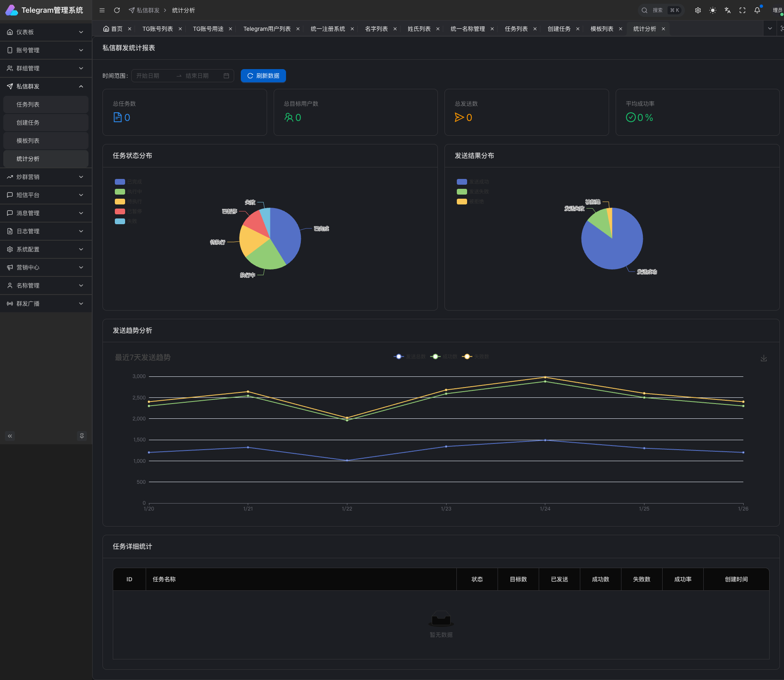Switch theme using the sun icon
784x680 pixels.
[x=712, y=10]
